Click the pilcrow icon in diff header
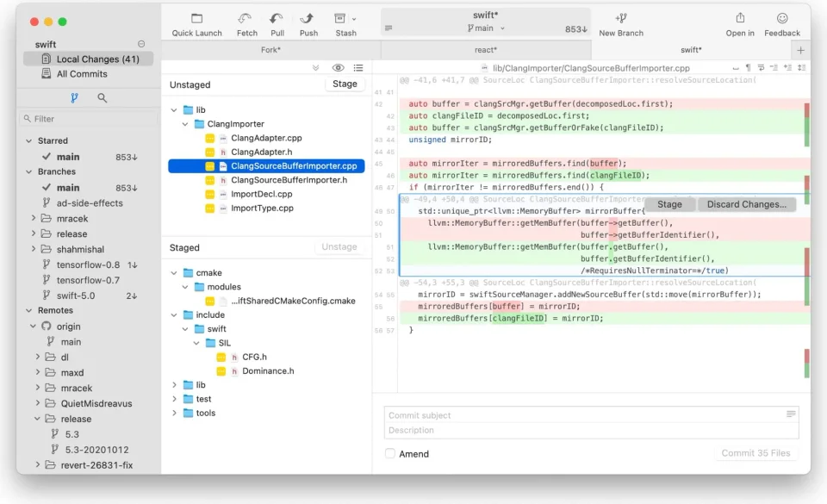 pyautogui.click(x=748, y=67)
